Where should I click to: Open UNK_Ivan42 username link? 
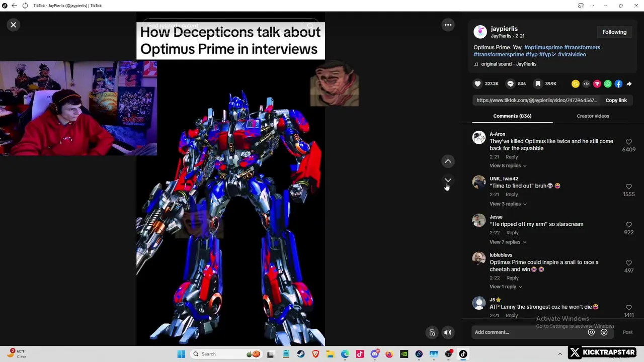[504, 178]
